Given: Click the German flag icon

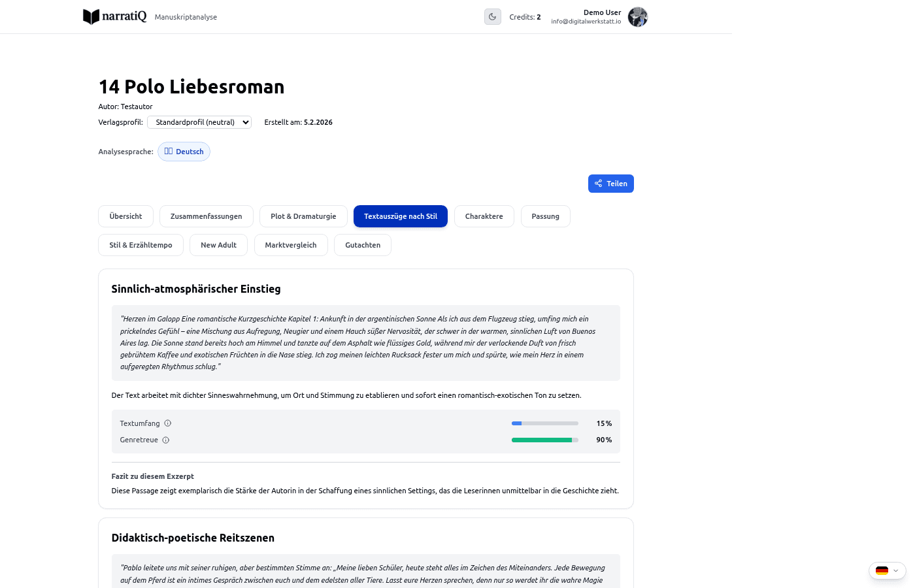Looking at the screenshot, I should (x=882, y=570).
